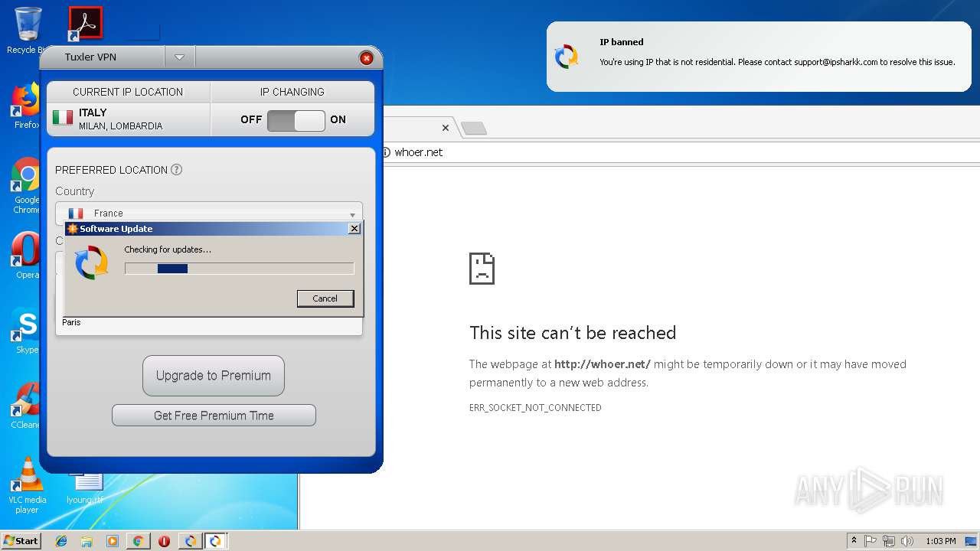
Task: Switch to first Tuxler taskbar button
Action: pyautogui.click(x=190, y=541)
